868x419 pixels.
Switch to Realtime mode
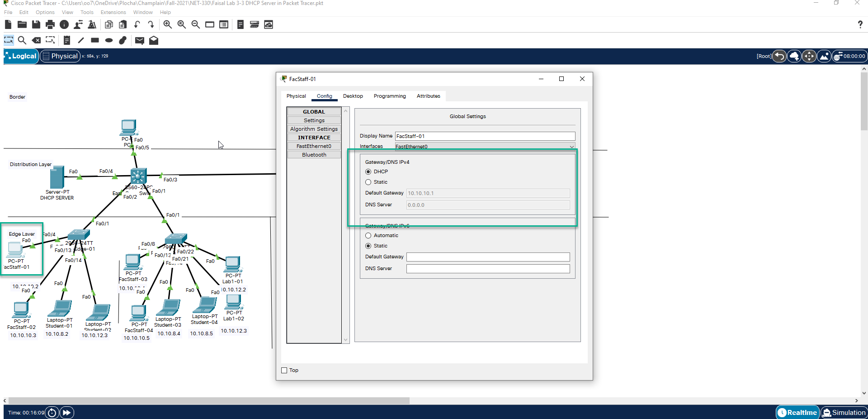click(797, 412)
